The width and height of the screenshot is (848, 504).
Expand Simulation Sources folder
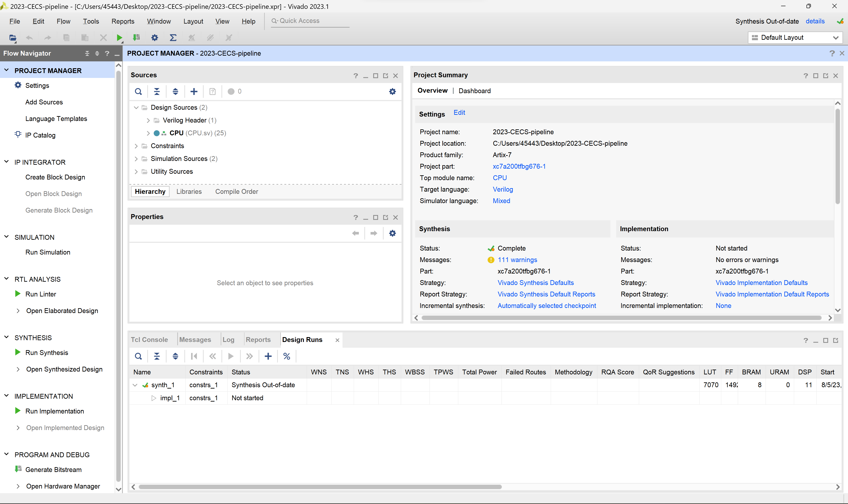pyautogui.click(x=136, y=159)
